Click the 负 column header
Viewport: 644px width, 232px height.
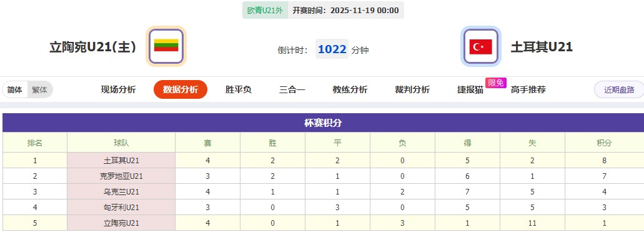pos(402,143)
